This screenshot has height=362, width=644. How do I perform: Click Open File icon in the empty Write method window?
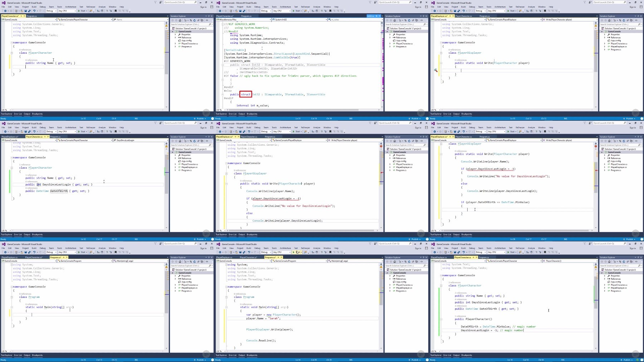tap(451, 11)
